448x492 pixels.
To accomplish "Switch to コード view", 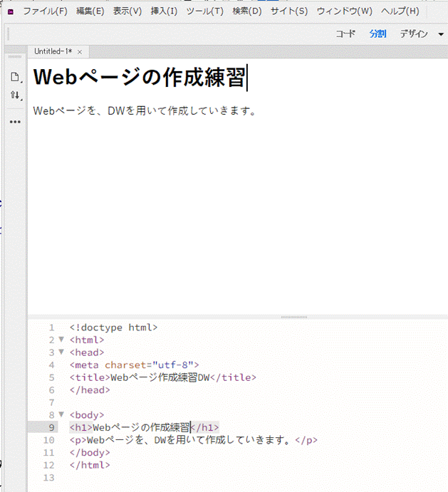I will coord(345,33).
